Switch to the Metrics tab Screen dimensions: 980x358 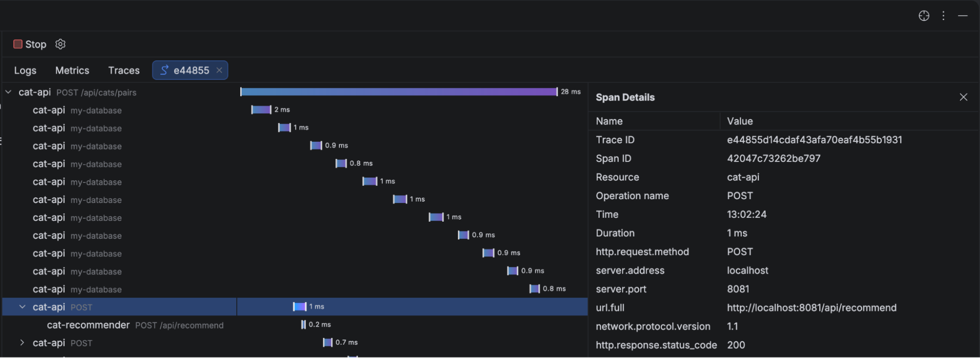pos(72,70)
